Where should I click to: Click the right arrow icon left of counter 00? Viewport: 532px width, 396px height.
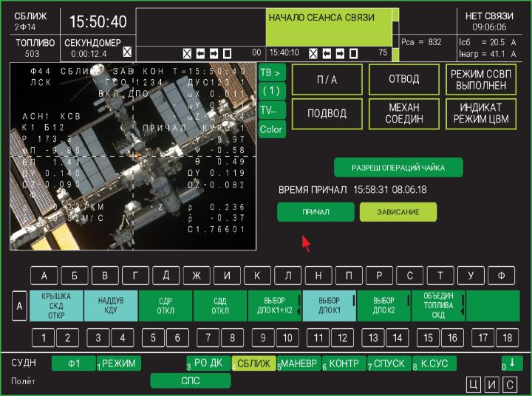click(x=214, y=53)
